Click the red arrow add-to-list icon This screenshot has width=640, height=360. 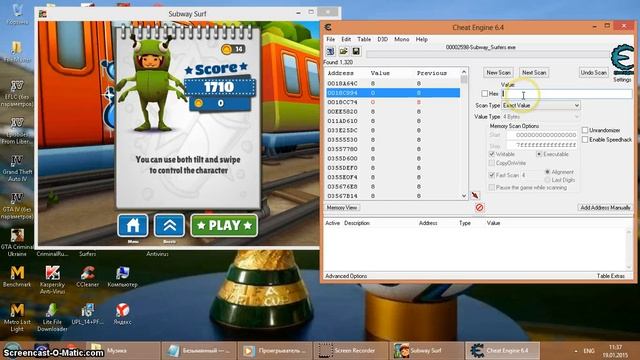(x=475, y=196)
